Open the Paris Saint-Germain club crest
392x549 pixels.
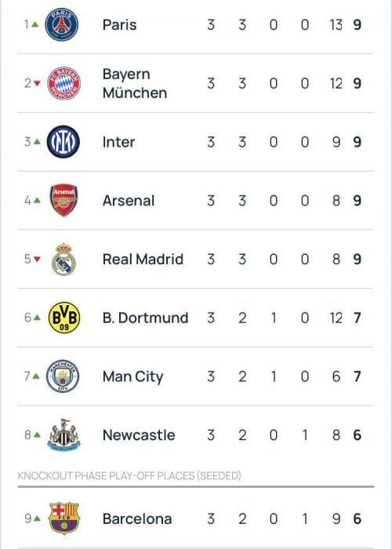62,24
